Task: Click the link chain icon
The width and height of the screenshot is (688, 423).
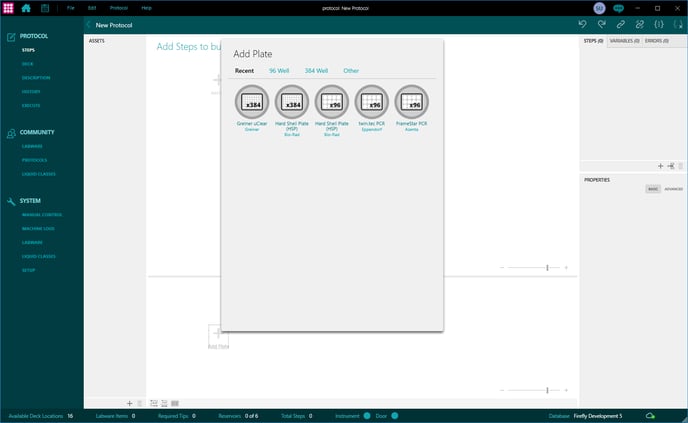Action: (x=620, y=25)
